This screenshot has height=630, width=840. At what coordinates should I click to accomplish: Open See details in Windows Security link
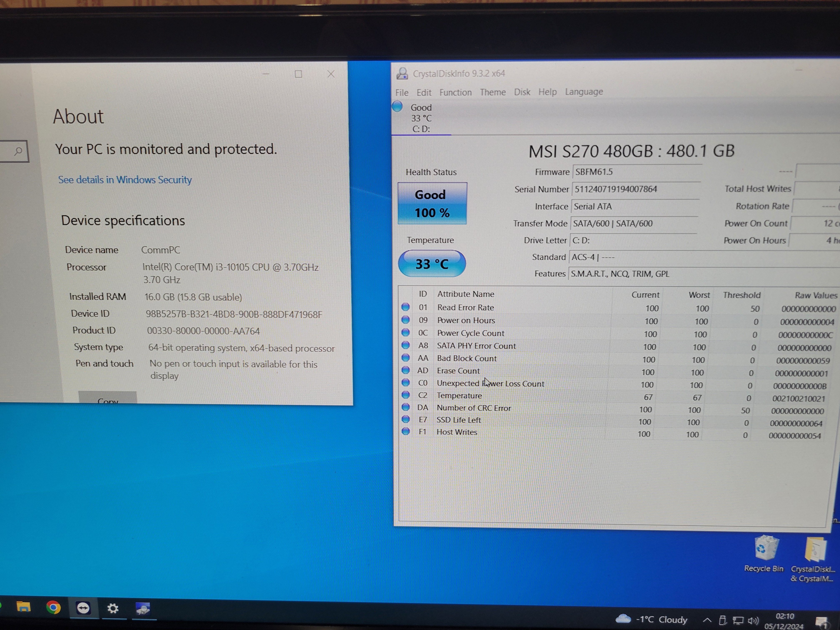pyautogui.click(x=125, y=180)
